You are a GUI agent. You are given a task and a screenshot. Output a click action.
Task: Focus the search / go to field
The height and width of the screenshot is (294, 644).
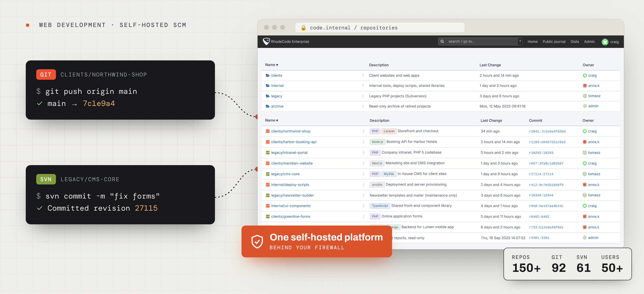click(x=481, y=41)
